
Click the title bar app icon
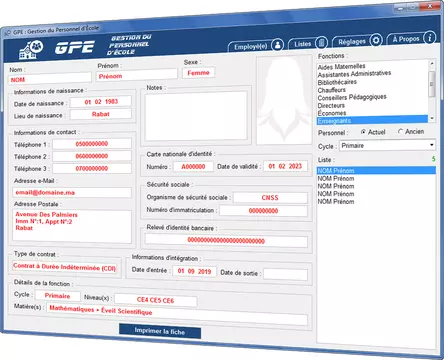(8, 33)
